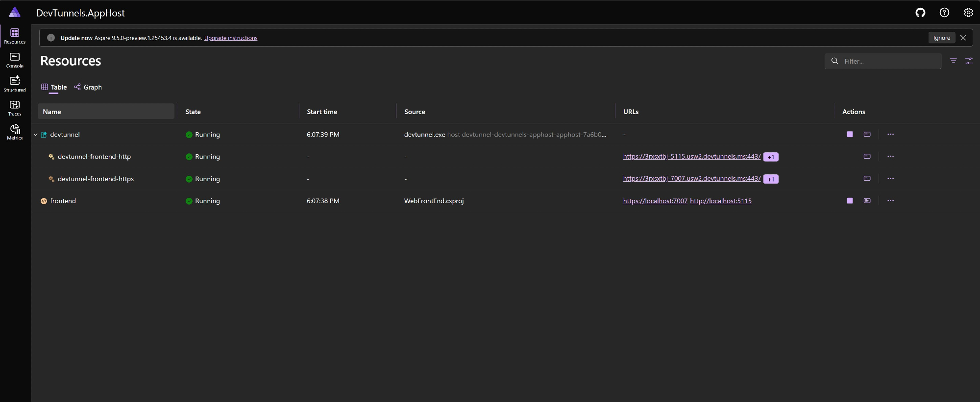Show extra URLs for devtunnel-frontend-http (+1)
The image size is (980, 402).
(x=771, y=157)
